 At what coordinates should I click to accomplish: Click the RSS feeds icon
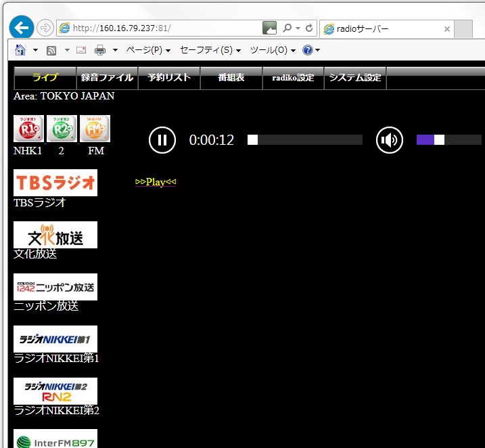click(51, 50)
